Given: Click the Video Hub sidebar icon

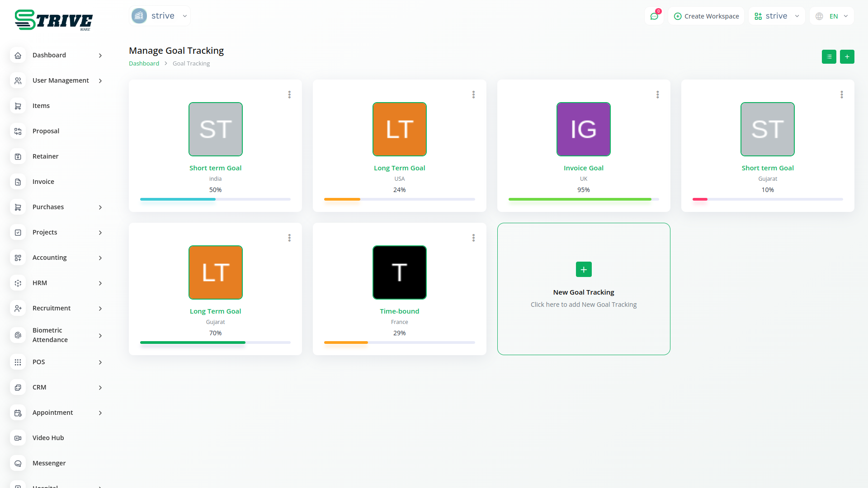Looking at the screenshot, I should pos(18,438).
